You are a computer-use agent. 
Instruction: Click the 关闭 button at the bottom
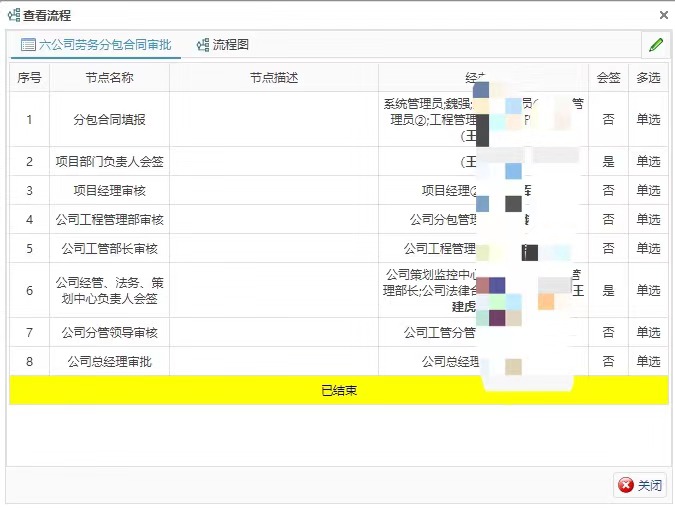pyautogui.click(x=640, y=485)
